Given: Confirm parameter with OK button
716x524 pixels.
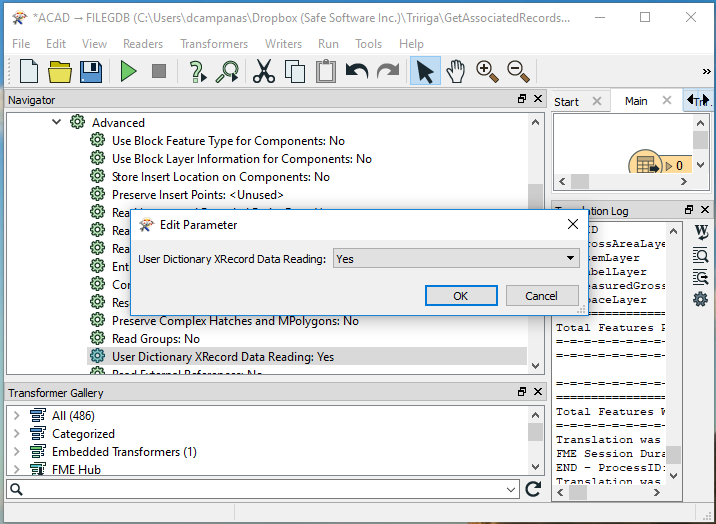Looking at the screenshot, I should [461, 296].
